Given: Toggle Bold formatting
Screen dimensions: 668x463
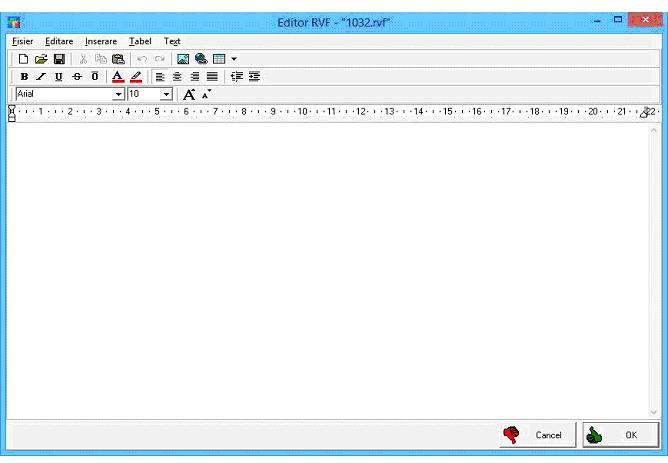Looking at the screenshot, I should click(x=24, y=76).
